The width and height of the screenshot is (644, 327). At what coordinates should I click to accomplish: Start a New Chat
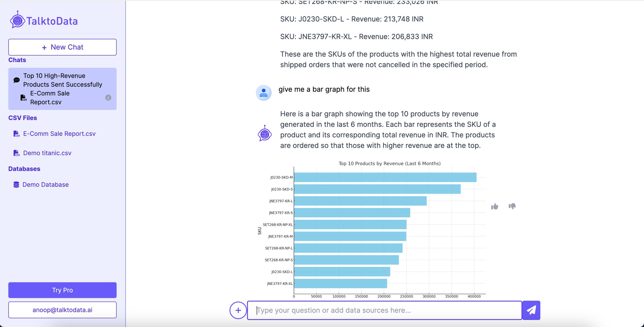[62, 47]
